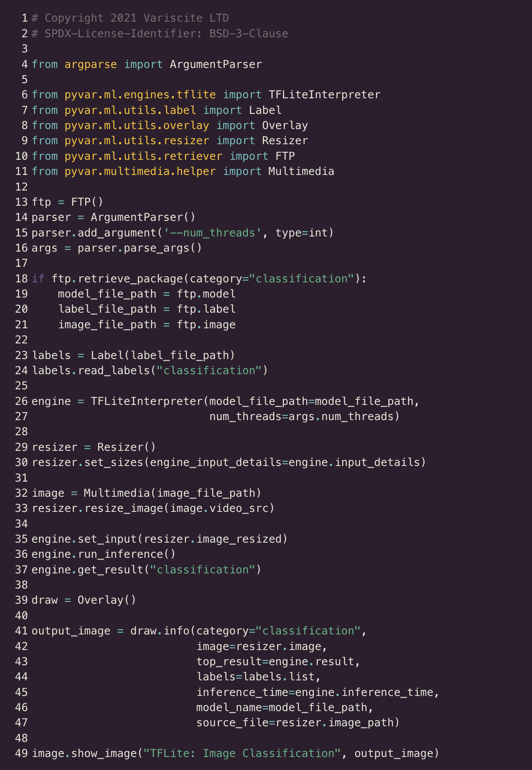Click the read_labels method name

coord(114,371)
